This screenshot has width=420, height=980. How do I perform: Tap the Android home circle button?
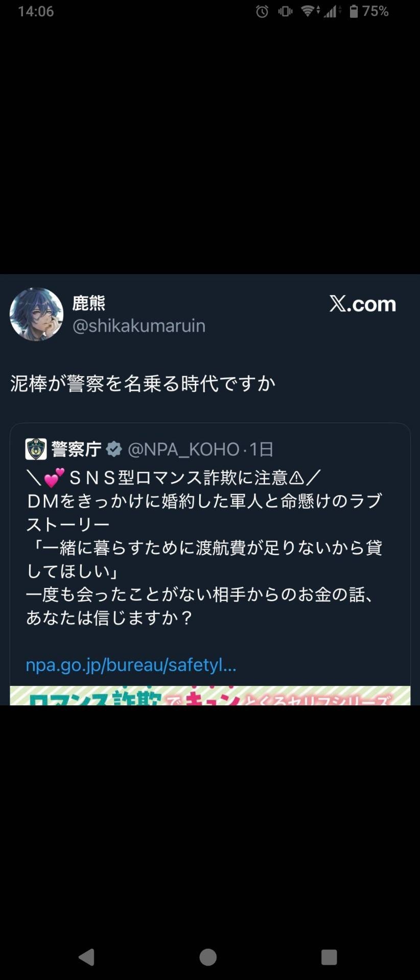pyautogui.click(x=208, y=957)
